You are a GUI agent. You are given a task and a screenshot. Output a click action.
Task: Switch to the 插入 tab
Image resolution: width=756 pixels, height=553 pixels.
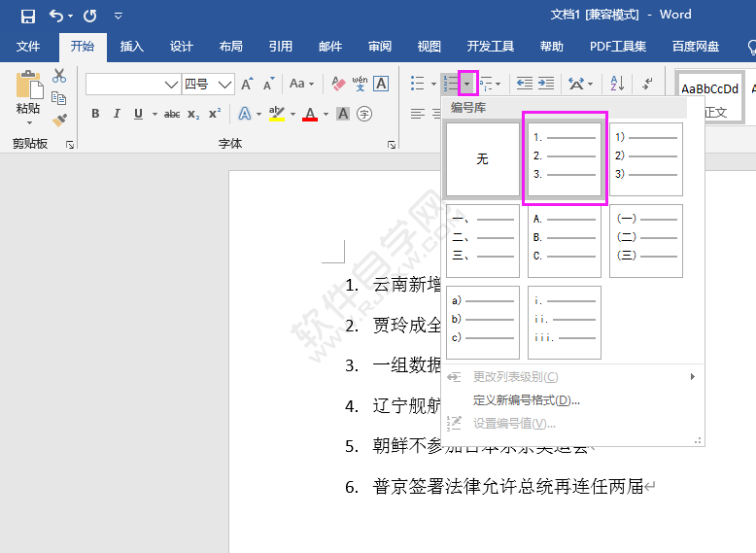click(x=131, y=47)
